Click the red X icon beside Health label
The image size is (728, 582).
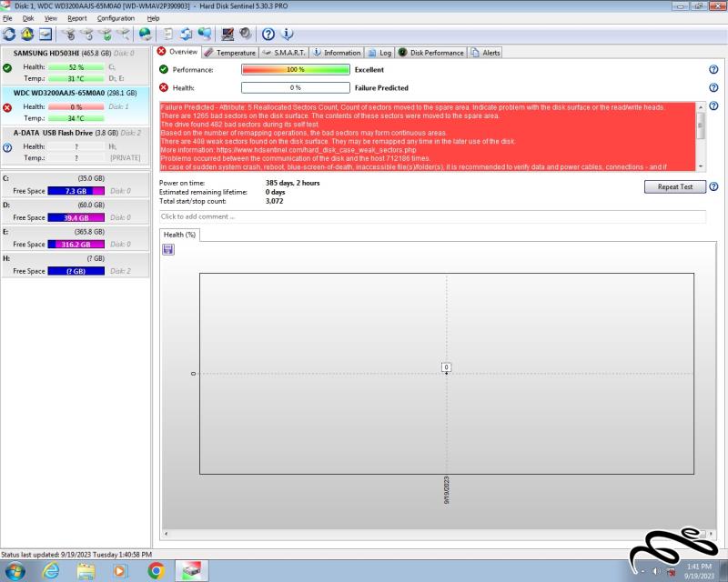tap(164, 87)
